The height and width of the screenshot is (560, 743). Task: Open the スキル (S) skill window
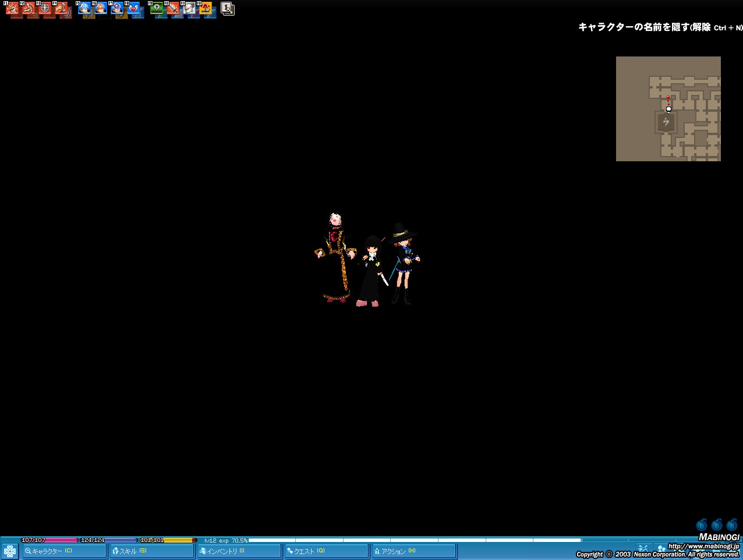tap(152, 551)
